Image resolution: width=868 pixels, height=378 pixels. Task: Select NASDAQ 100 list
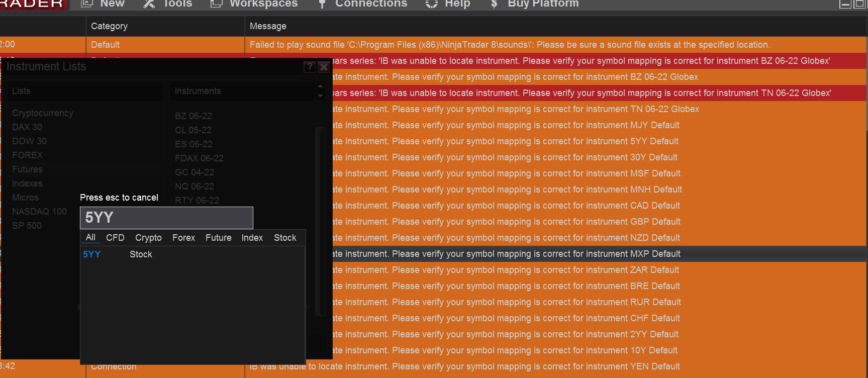pyautogui.click(x=39, y=212)
